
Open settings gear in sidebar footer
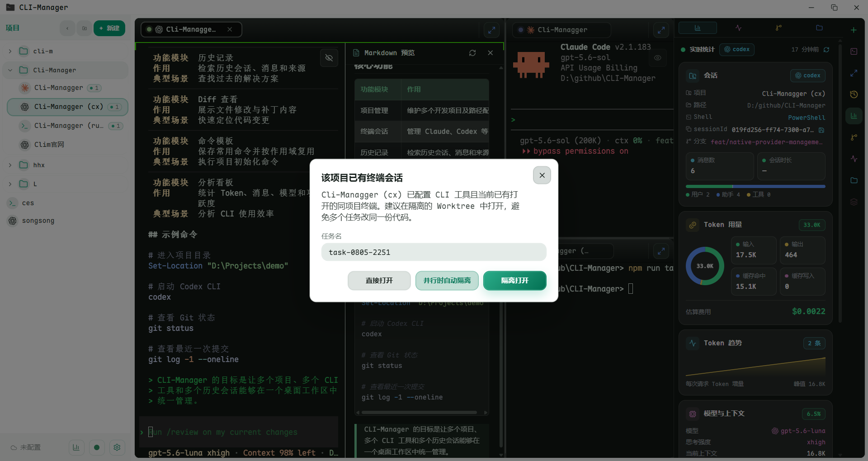tap(117, 447)
